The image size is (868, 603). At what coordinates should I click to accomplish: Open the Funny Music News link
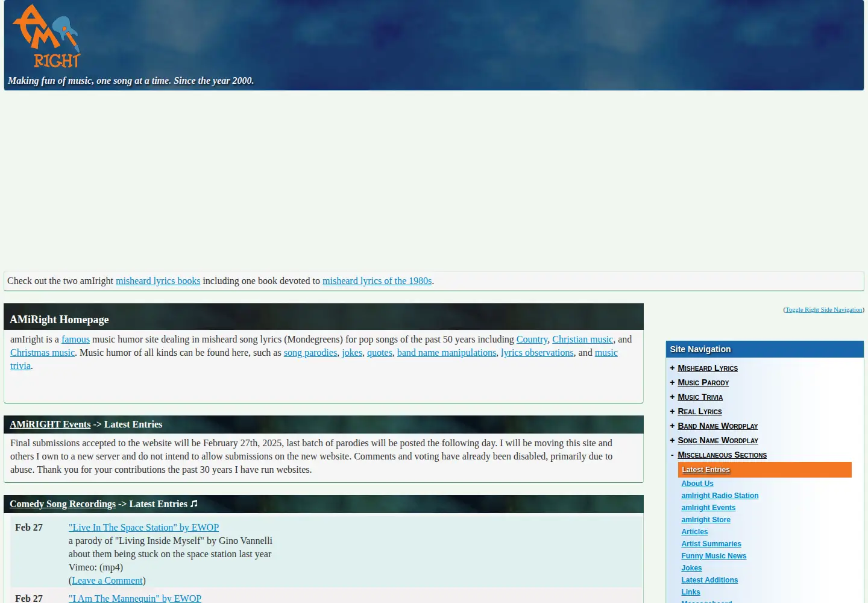click(x=714, y=556)
